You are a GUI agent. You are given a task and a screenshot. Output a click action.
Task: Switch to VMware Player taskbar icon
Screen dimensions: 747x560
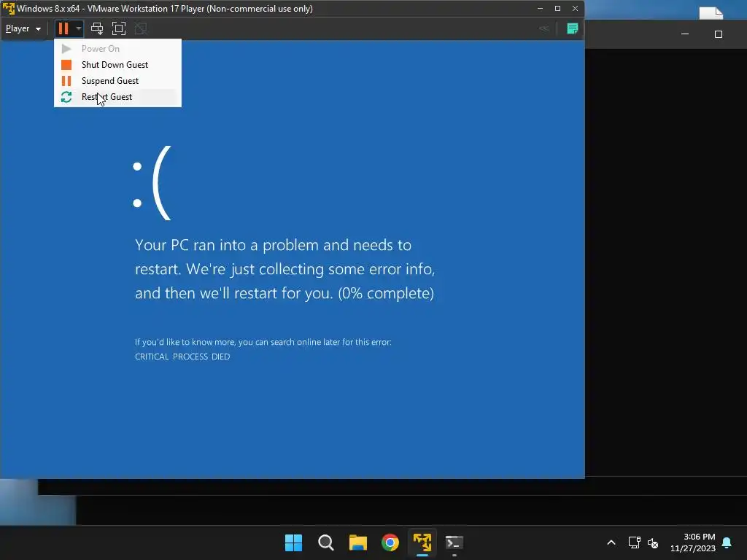coord(422,542)
